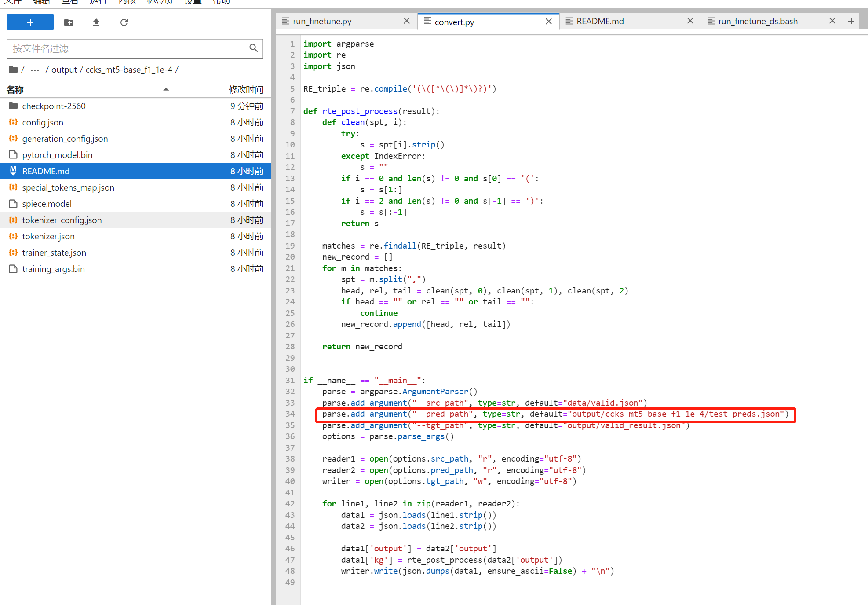The height and width of the screenshot is (605, 868).
Task: Refresh the file list with the refresh icon
Action: pos(124,22)
